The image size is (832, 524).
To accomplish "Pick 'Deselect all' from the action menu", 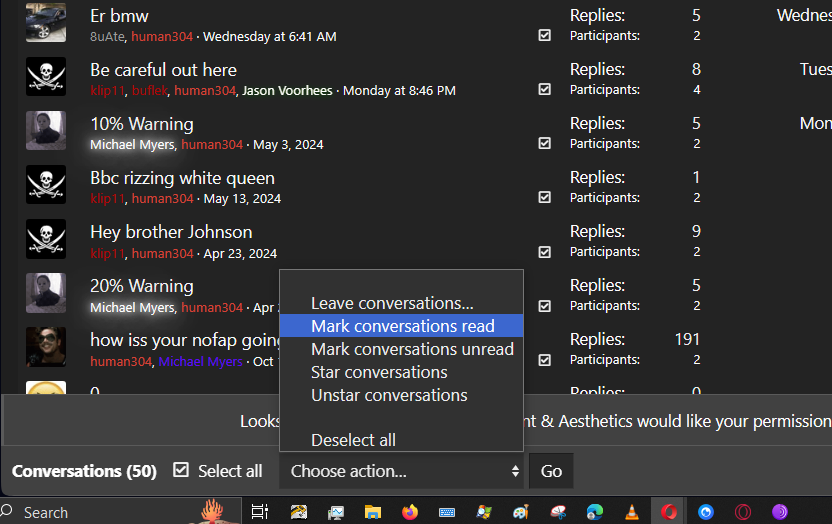I will pos(353,440).
